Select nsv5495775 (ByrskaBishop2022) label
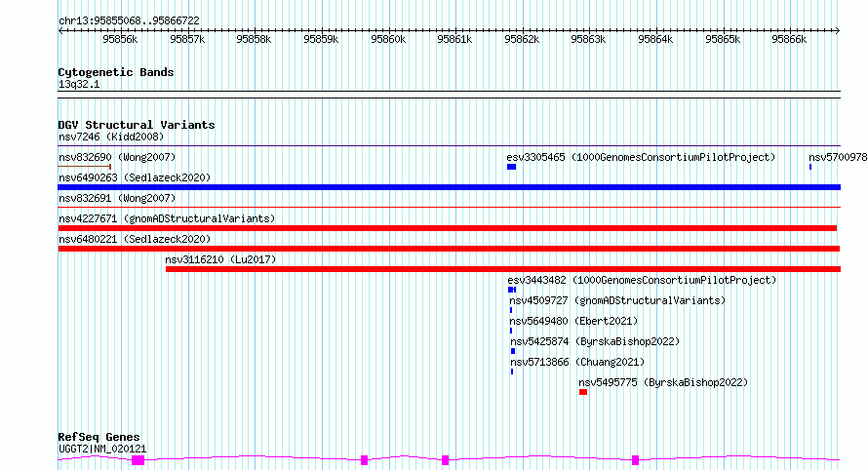868x470 pixels. pos(663,382)
